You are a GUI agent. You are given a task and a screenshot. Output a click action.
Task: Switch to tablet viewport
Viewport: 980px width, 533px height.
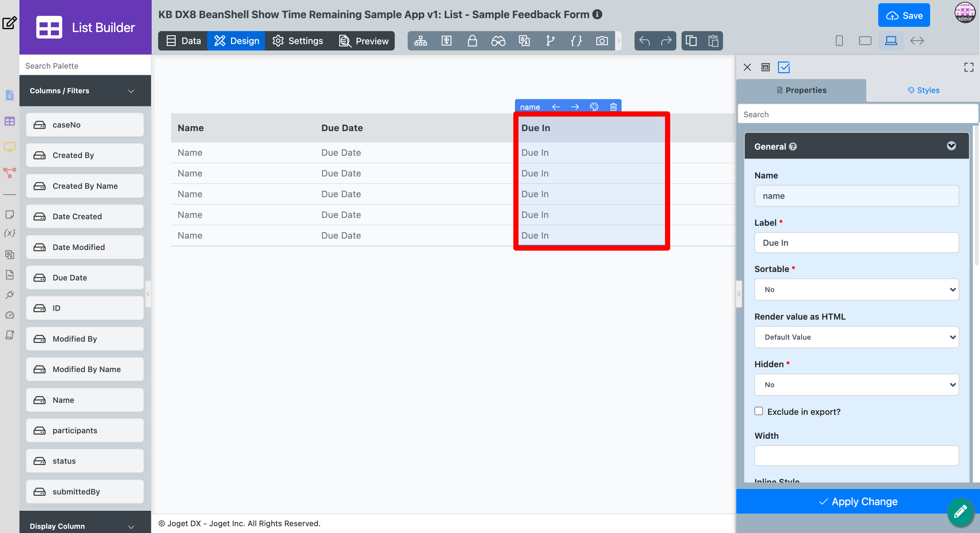click(865, 41)
